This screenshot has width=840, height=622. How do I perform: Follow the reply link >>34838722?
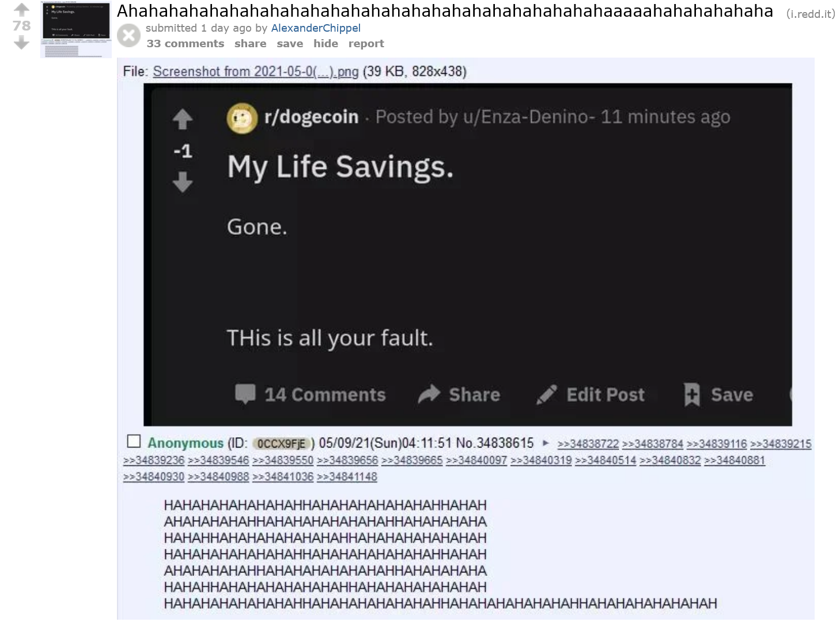[x=588, y=444]
